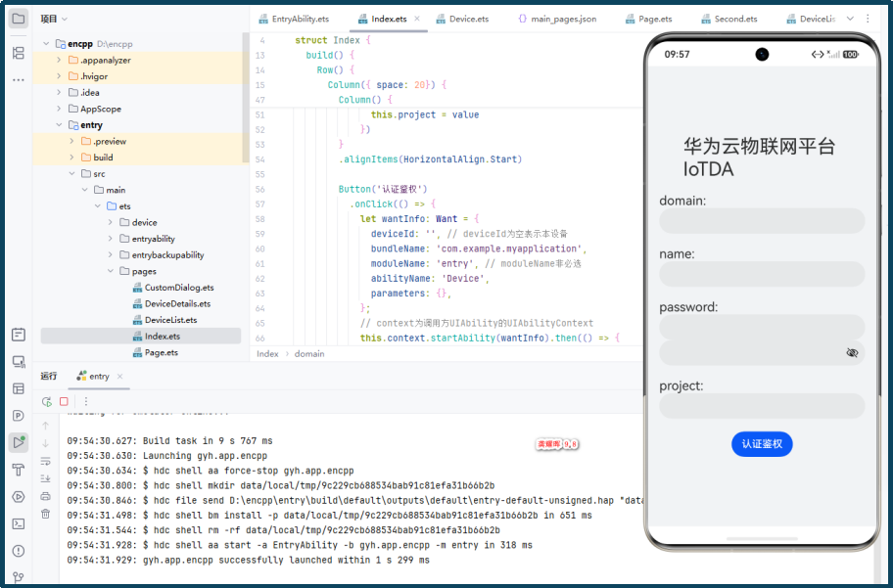
Task: Collapse the src folder
Action: [71, 173]
